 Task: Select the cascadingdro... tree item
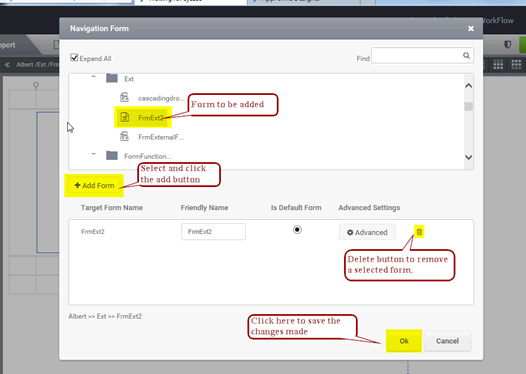pos(161,98)
